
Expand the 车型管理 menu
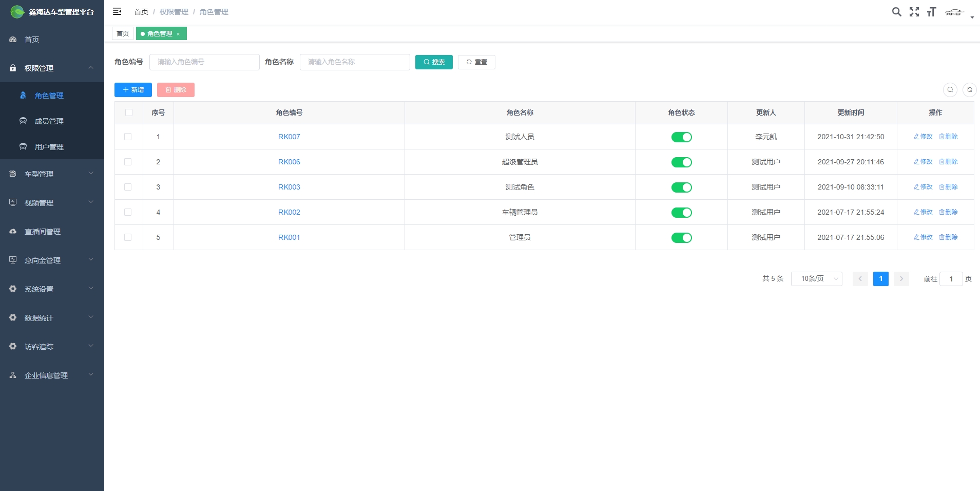tap(52, 174)
